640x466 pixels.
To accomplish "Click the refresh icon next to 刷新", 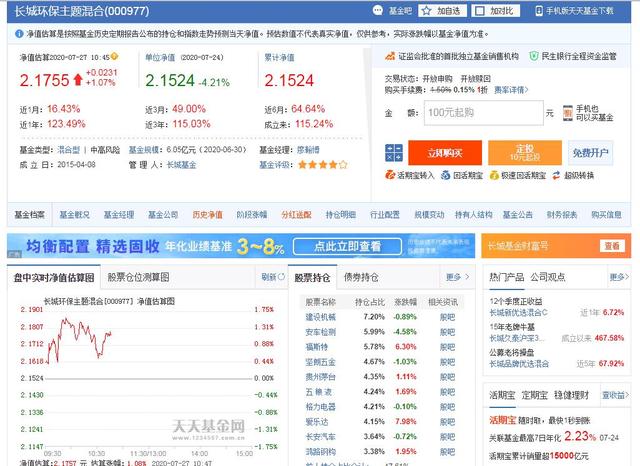I will point(281,277).
